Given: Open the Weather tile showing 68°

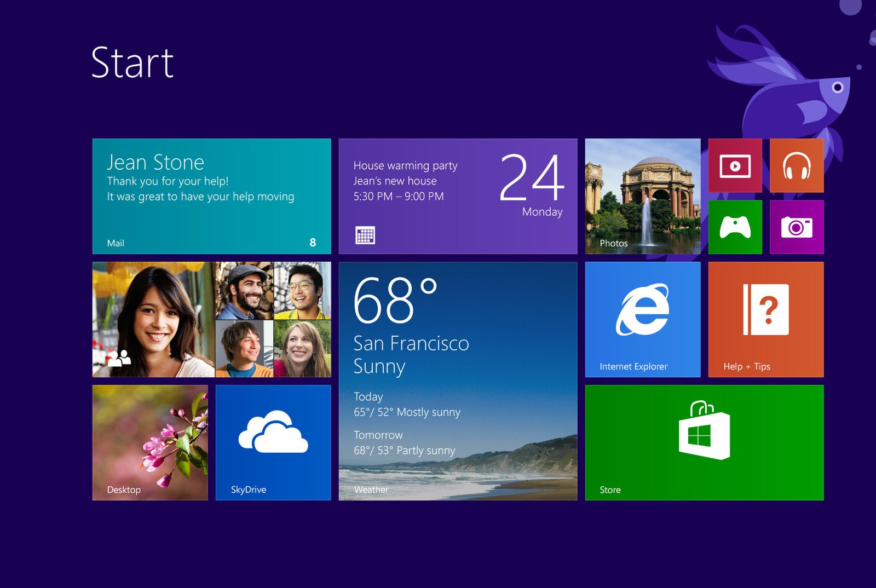Looking at the screenshot, I should click(x=458, y=381).
